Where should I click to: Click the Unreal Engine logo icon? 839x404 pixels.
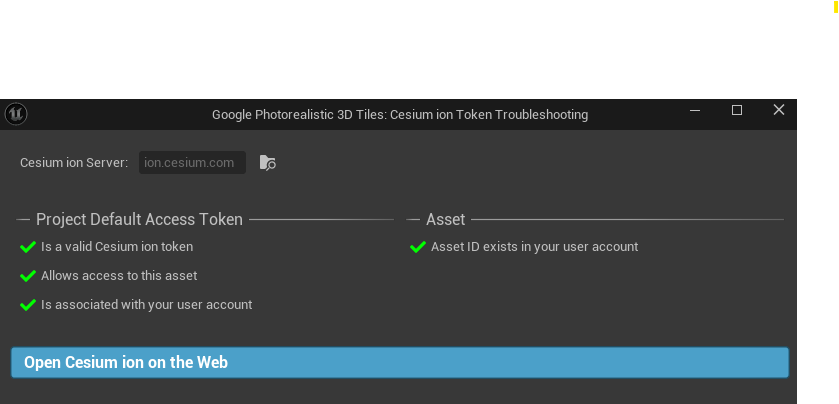tap(16, 114)
